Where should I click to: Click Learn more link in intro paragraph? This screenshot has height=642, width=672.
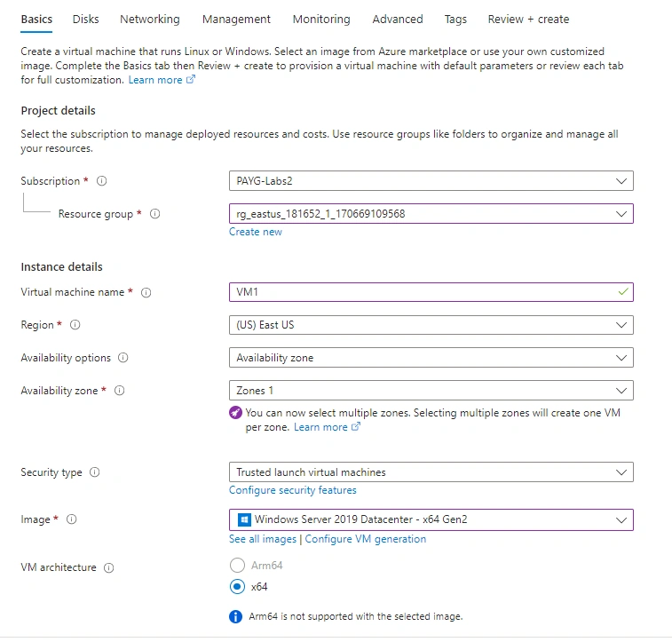pyautogui.click(x=155, y=80)
